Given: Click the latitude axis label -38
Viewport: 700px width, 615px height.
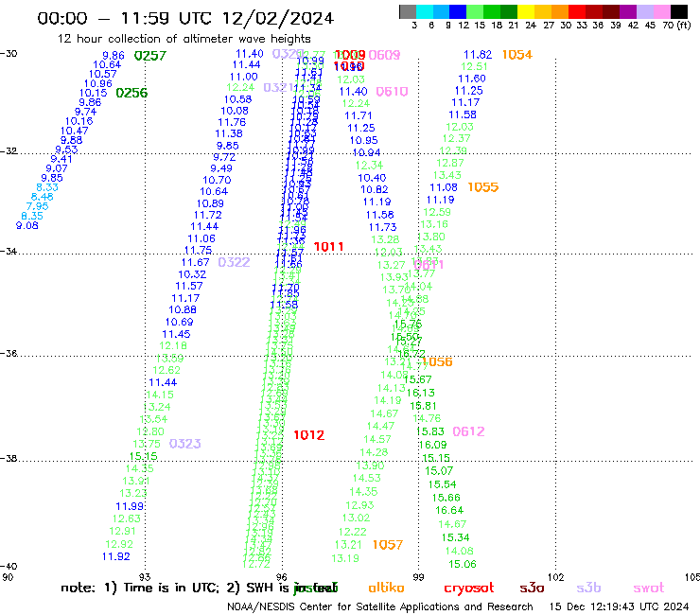Looking at the screenshot, I should [9, 459].
